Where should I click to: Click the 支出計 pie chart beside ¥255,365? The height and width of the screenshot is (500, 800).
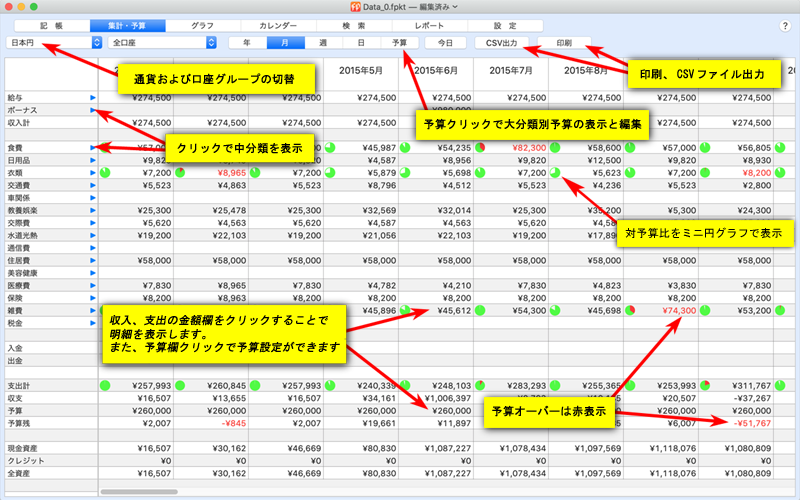click(555, 385)
